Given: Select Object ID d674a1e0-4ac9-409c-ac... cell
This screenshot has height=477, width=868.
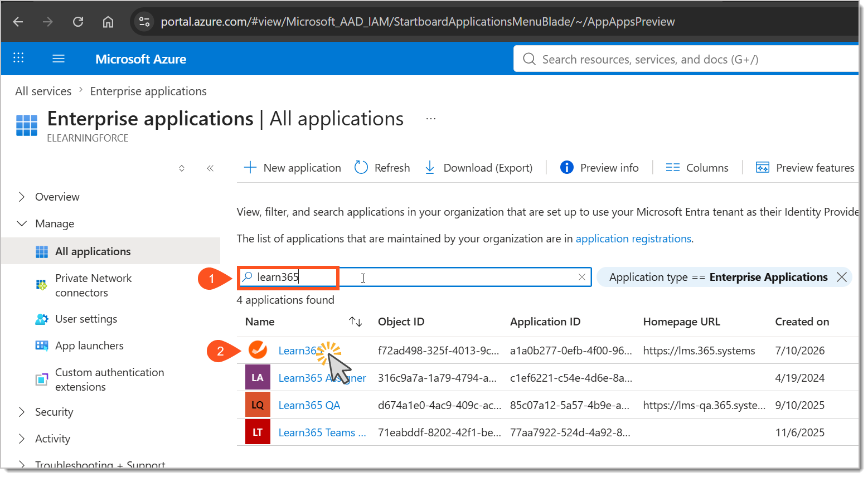Looking at the screenshot, I should click(x=439, y=405).
